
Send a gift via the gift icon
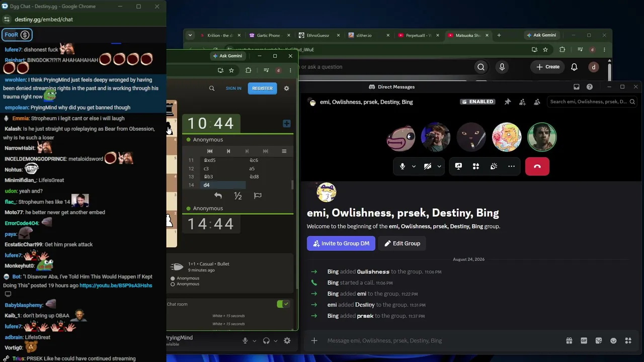point(569,340)
